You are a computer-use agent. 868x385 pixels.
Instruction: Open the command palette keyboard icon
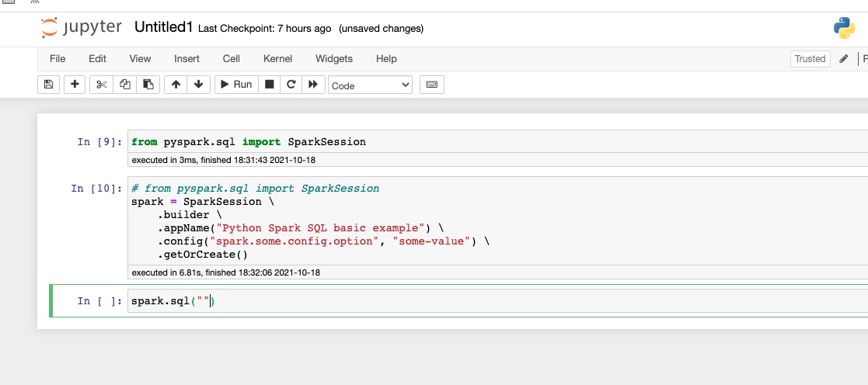point(431,85)
